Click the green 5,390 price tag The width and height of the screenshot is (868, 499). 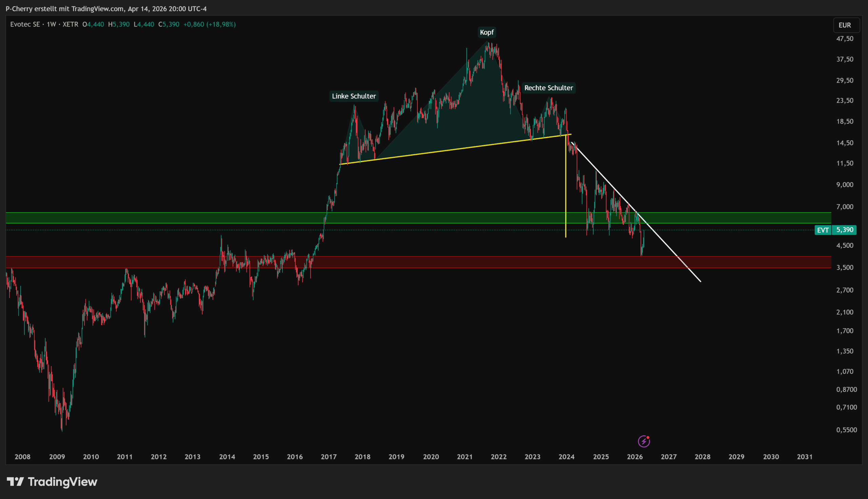coord(845,230)
